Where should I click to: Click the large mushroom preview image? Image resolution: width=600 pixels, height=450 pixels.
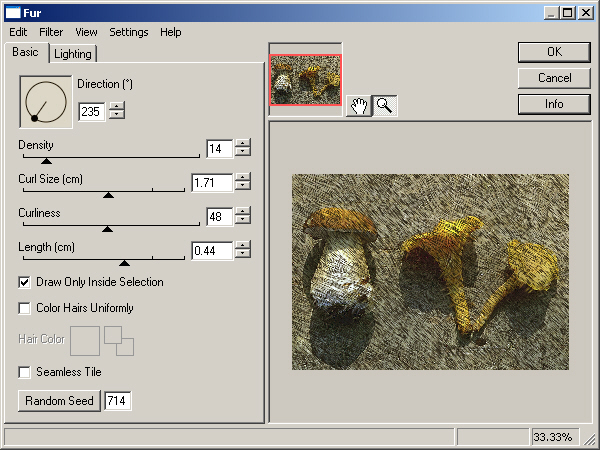430,272
